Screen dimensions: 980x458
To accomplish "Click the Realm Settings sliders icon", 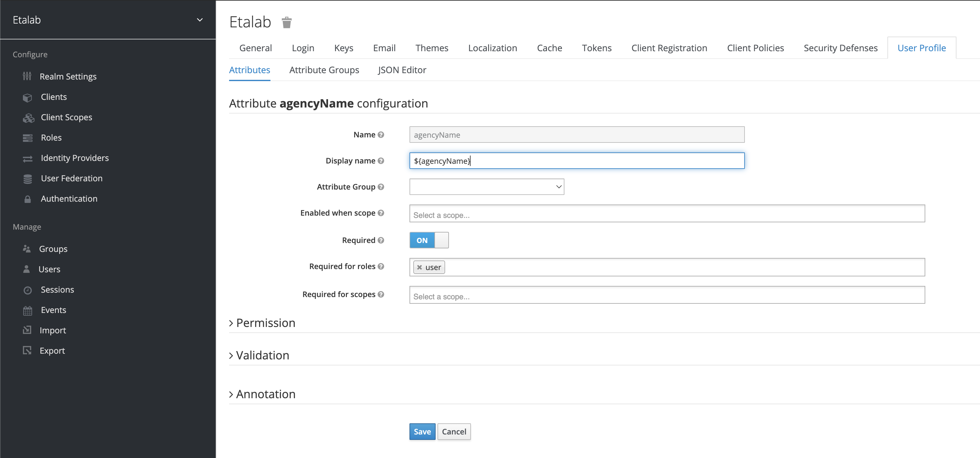I will (27, 76).
